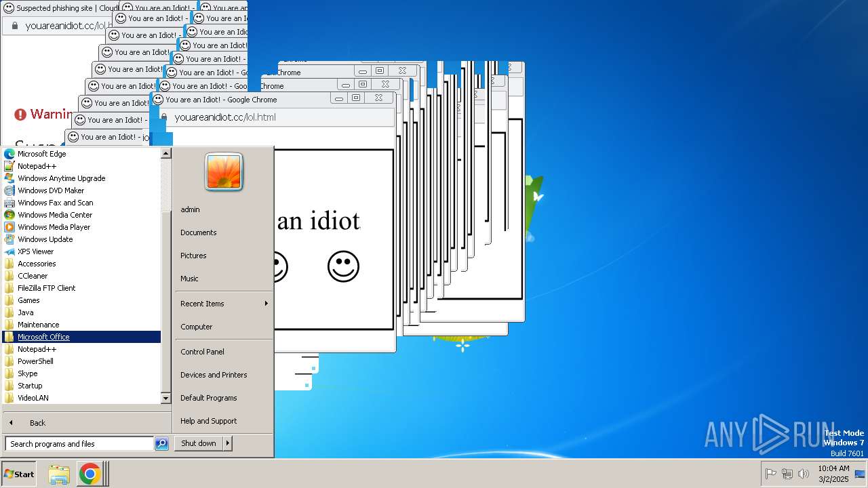
Task: Expand the Java folder
Action: (x=81, y=312)
